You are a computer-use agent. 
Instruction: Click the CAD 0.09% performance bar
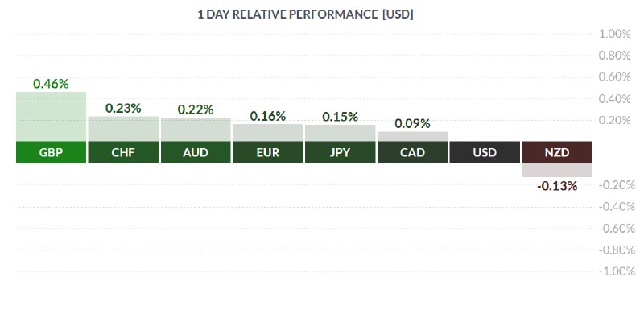point(412,136)
